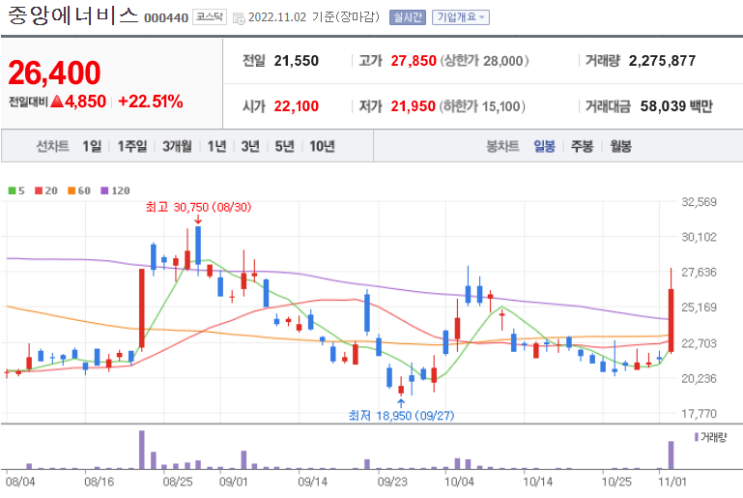Click the 최고 30,750 high marker
This screenshot has height=498, width=743.
pos(198,208)
